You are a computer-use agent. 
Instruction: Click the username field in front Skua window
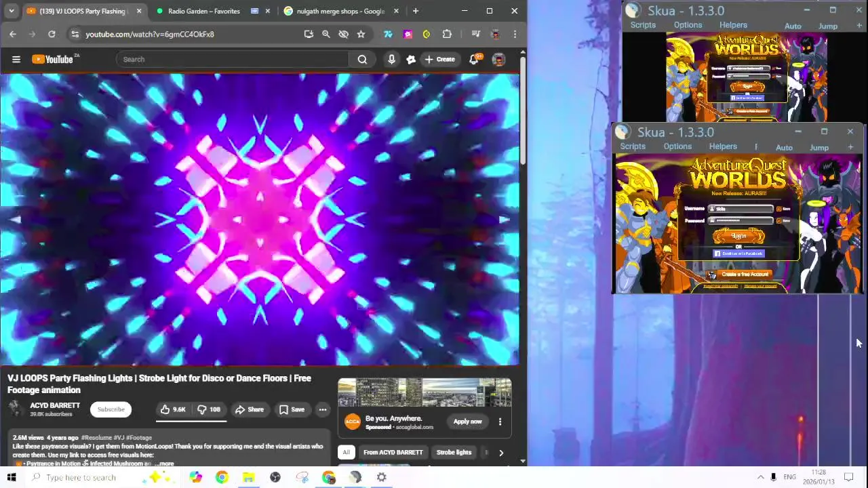(x=741, y=209)
